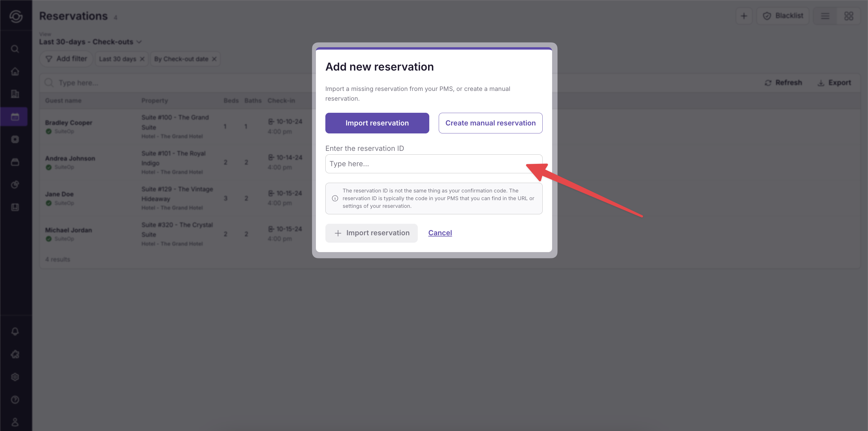Remove the Last 30 days filter
The width and height of the screenshot is (868, 431).
click(x=142, y=59)
